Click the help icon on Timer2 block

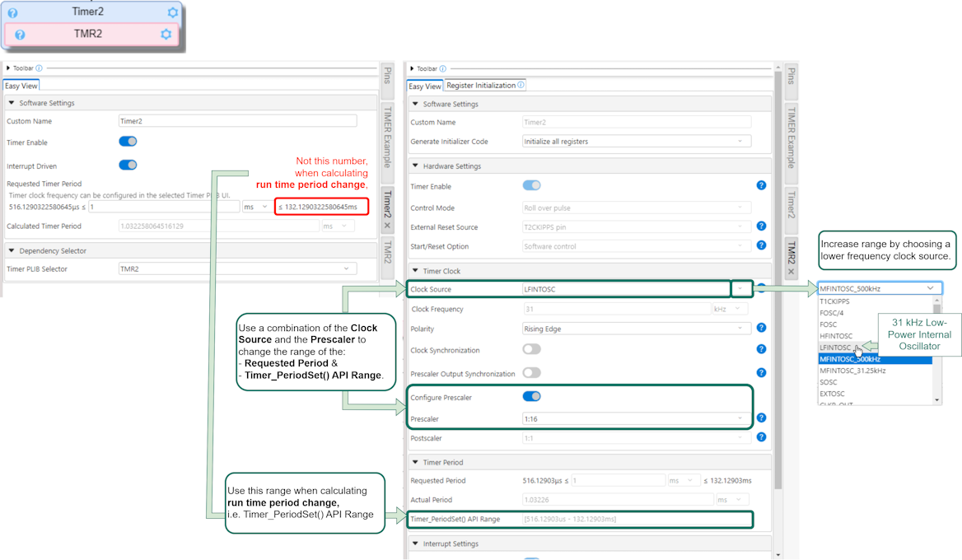pos(12,13)
